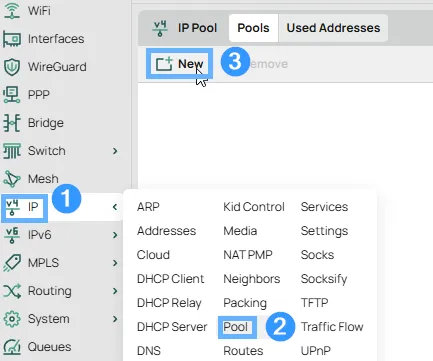433x361 pixels.
Task: Click the Bridge sidebar icon
Action: (12, 123)
